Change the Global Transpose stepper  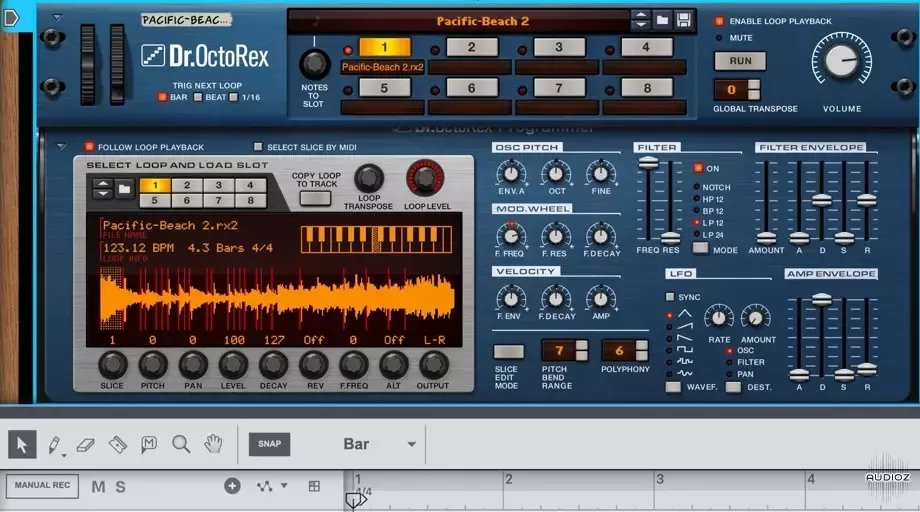click(x=754, y=90)
